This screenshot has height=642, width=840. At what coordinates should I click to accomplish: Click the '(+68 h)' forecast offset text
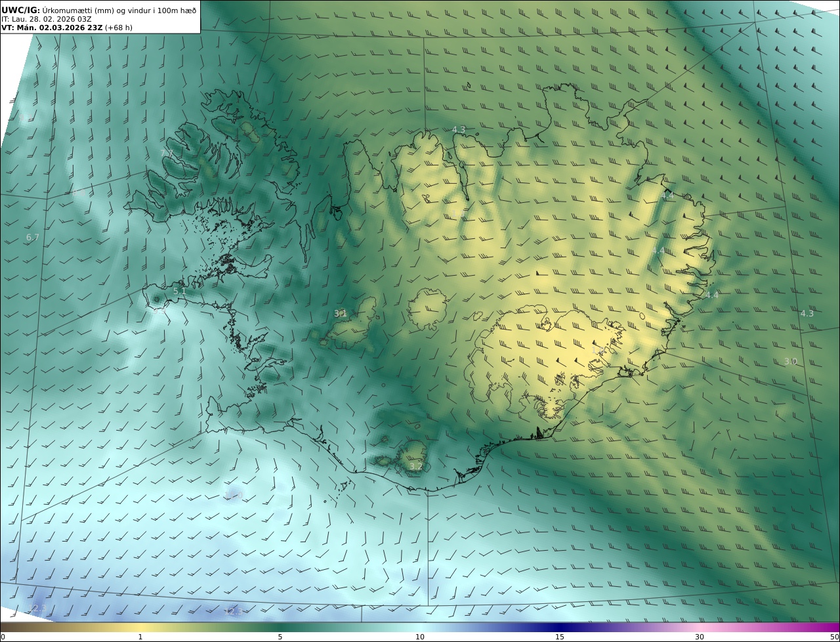tap(119, 28)
